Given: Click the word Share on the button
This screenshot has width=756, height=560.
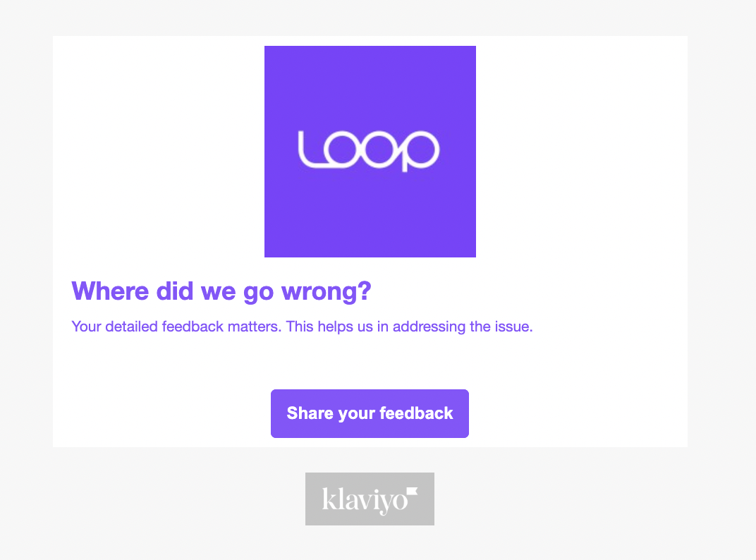Looking at the screenshot, I should (309, 413).
